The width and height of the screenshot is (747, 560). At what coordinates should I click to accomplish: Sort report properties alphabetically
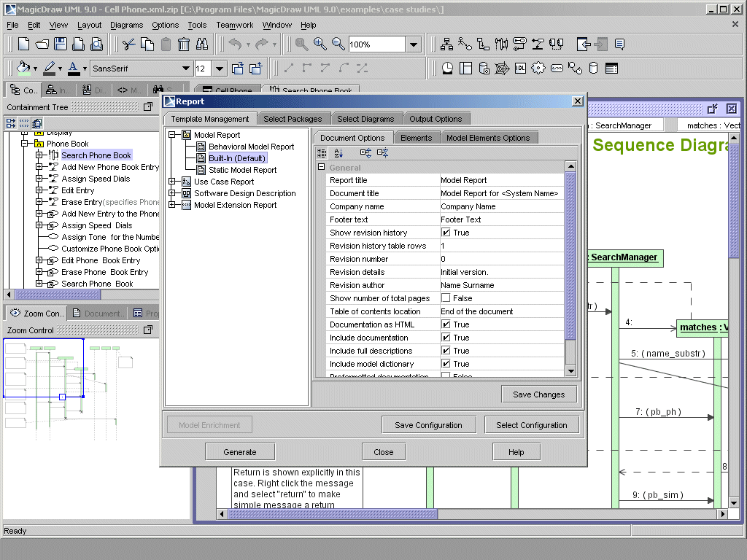[x=338, y=153]
